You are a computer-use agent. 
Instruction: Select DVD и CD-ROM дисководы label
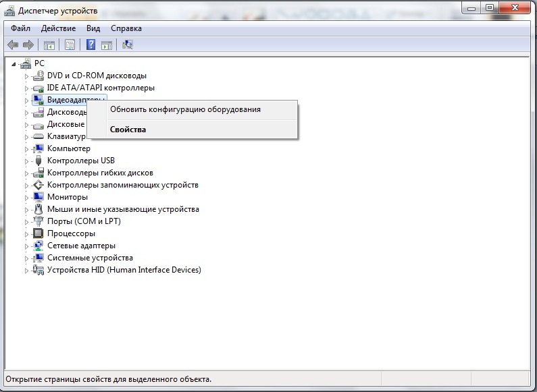point(97,76)
